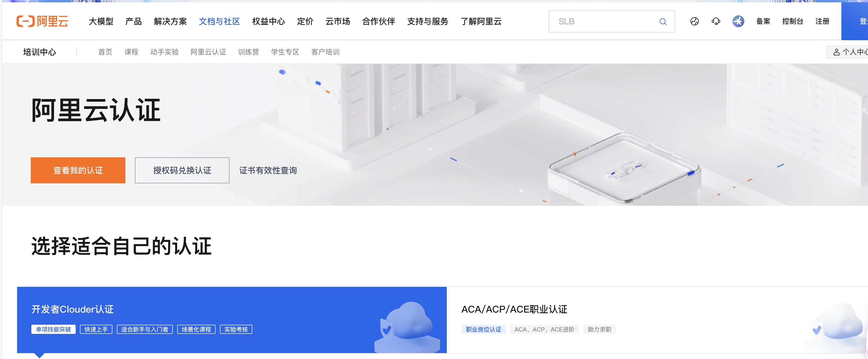Click the 备案 link
The width and height of the screenshot is (868, 359).
(x=763, y=22)
